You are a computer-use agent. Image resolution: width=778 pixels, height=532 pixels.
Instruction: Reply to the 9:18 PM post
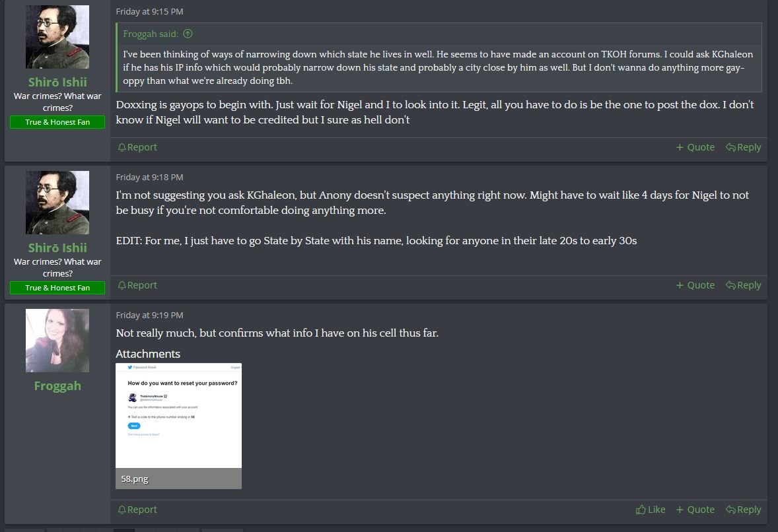[x=743, y=285]
